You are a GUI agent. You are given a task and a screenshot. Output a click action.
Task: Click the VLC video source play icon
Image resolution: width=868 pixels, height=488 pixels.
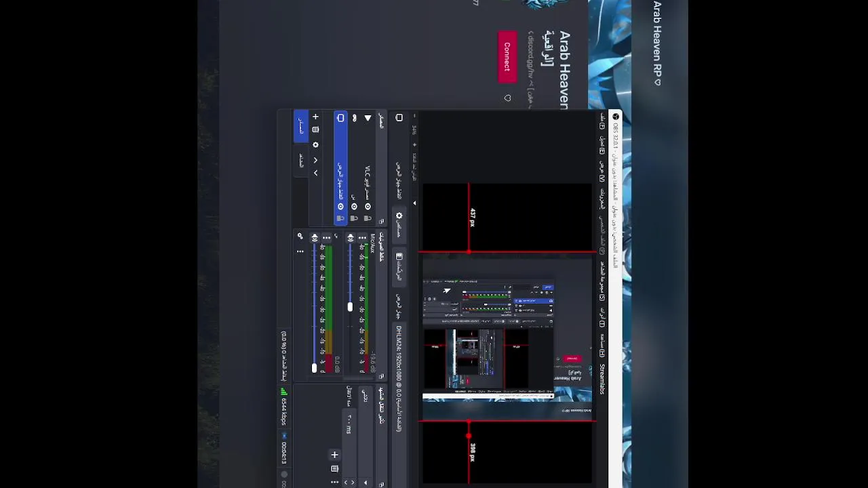tap(368, 118)
